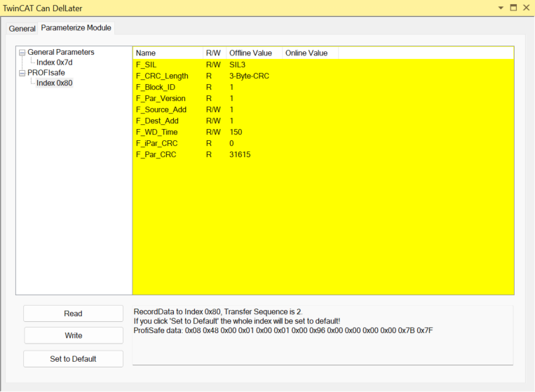Click the 150 watchdog time value

click(236, 132)
